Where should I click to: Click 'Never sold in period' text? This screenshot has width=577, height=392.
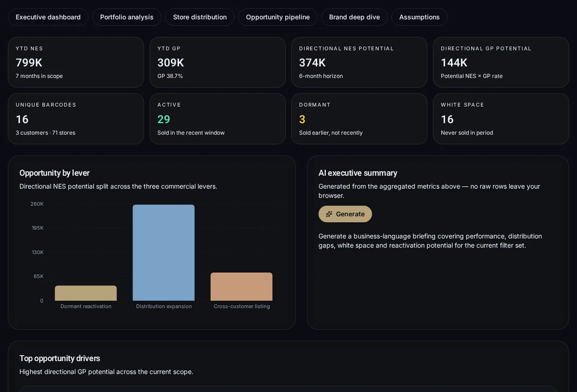[x=467, y=133]
